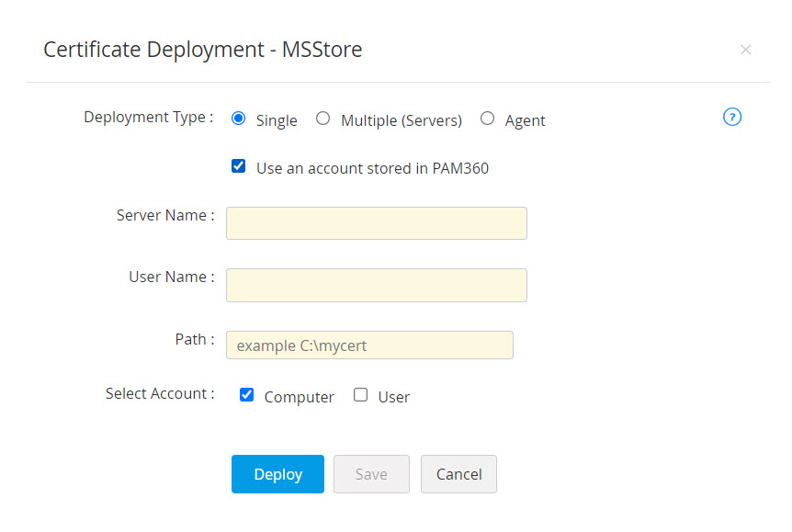The height and width of the screenshot is (532, 792).
Task: Click the 'Computer' label next to checkbox
Action: pyautogui.click(x=299, y=397)
